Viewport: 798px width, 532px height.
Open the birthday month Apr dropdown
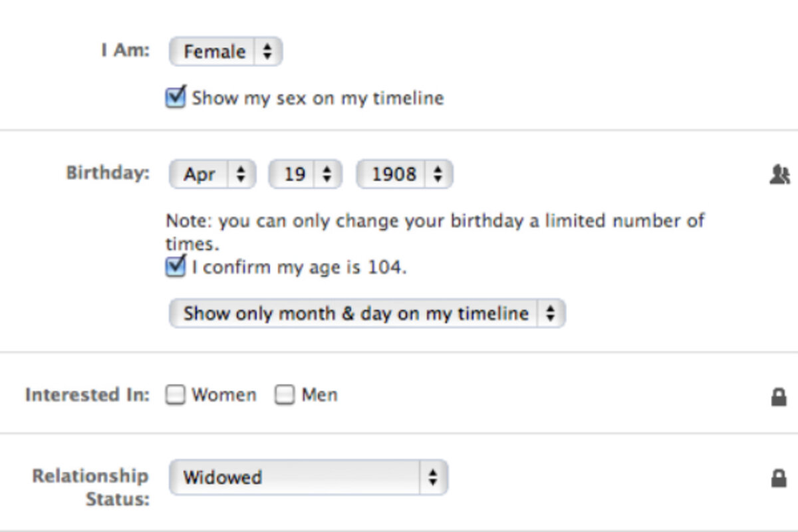[212, 174]
